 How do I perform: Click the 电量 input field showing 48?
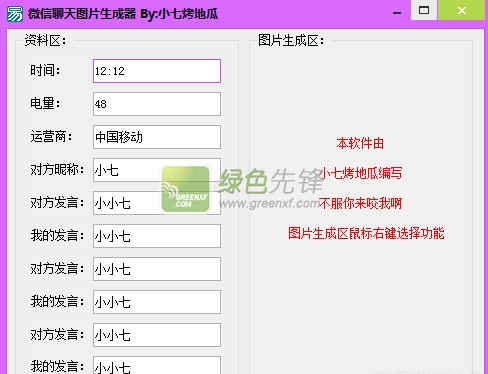point(157,104)
